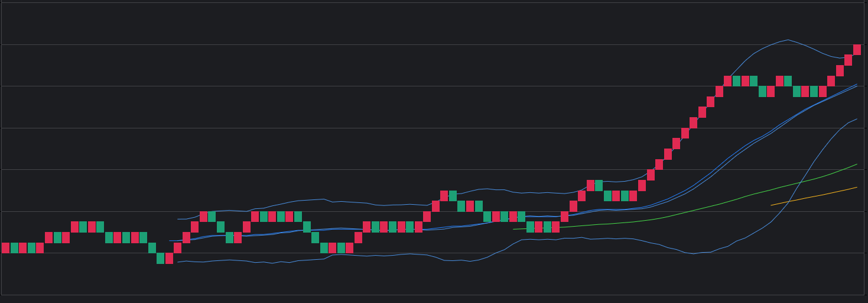Click the highest red brick at far right
The height and width of the screenshot is (303, 868).
857,50
